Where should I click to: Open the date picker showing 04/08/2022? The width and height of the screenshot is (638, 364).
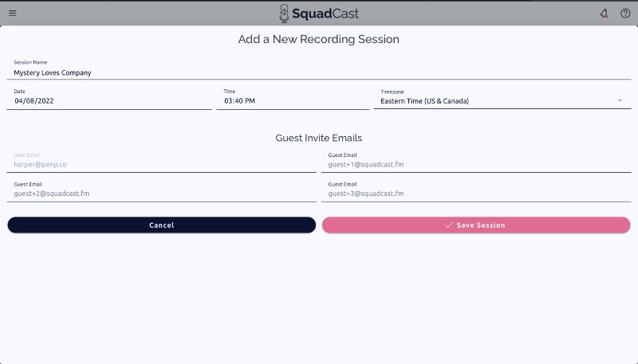pyautogui.click(x=109, y=100)
